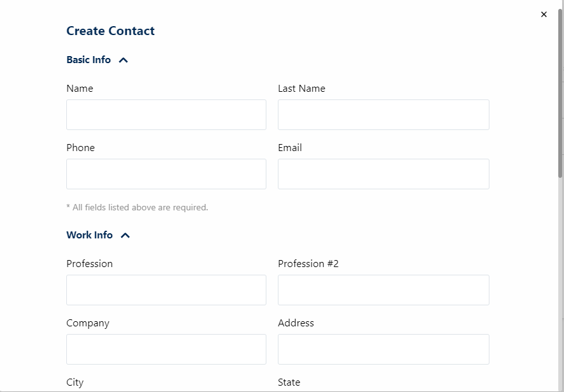Click the Basic Info section heading

click(x=89, y=60)
